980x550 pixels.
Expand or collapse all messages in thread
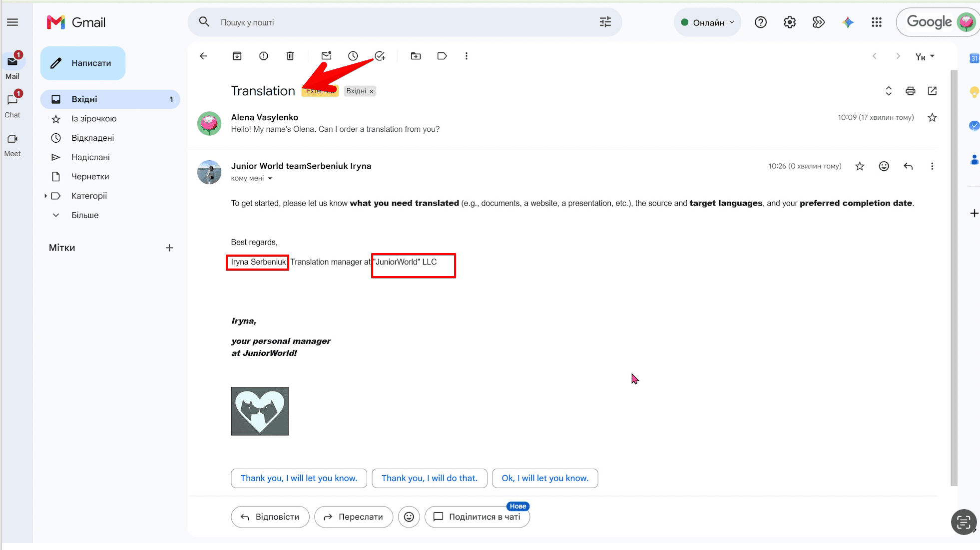pos(889,91)
